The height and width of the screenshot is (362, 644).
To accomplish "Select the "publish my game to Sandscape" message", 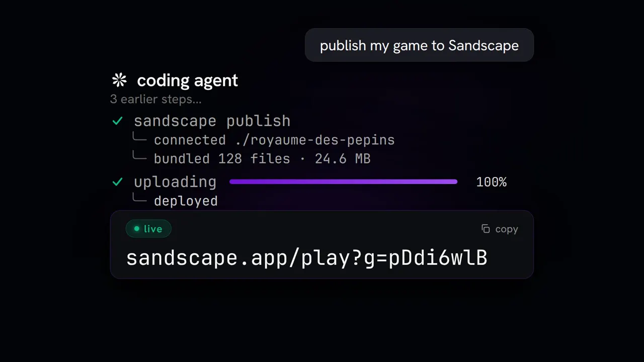I will pos(419,45).
